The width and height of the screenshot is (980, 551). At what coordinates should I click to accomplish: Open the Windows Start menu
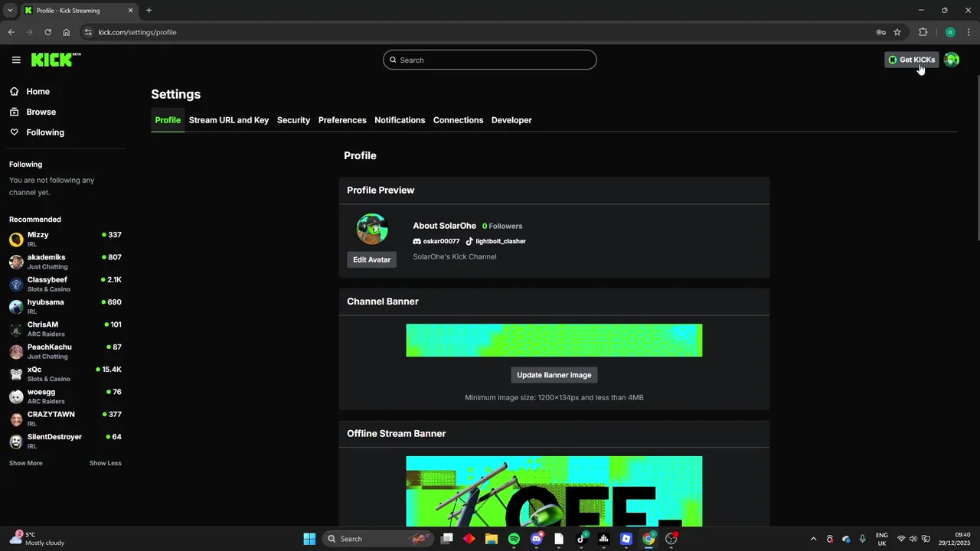point(309,539)
